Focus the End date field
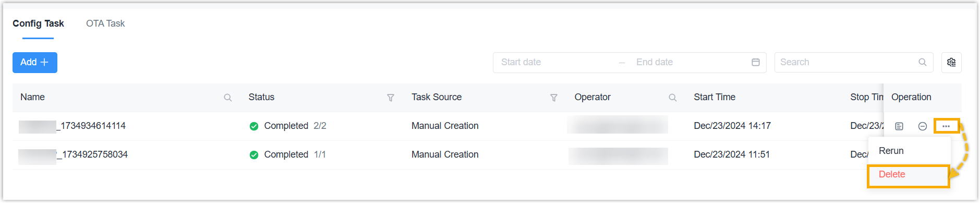Viewport: 980px width, 203px height. click(x=688, y=62)
